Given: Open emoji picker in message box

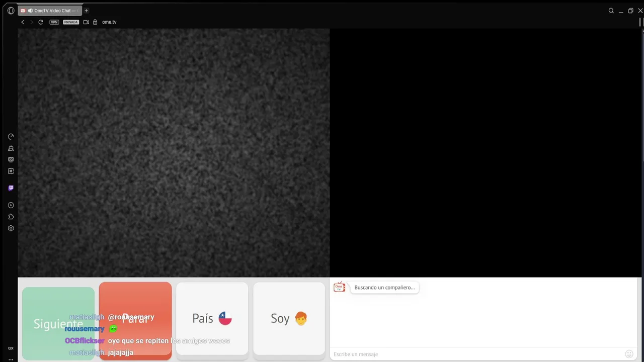Looking at the screenshot, I should point(629,354).
